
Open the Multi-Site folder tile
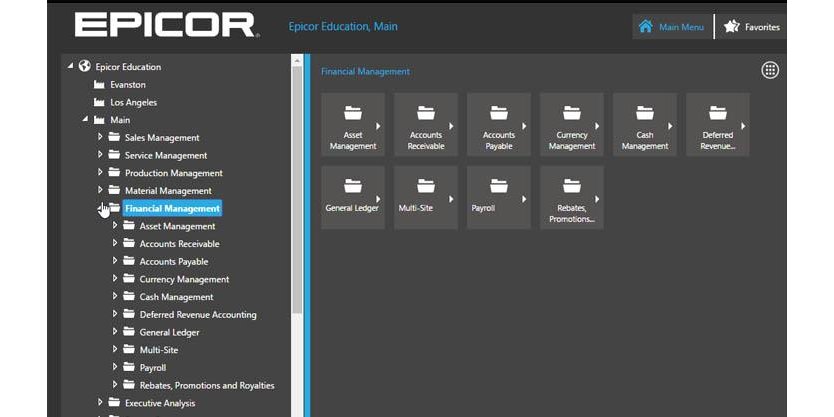pos(426,197)
